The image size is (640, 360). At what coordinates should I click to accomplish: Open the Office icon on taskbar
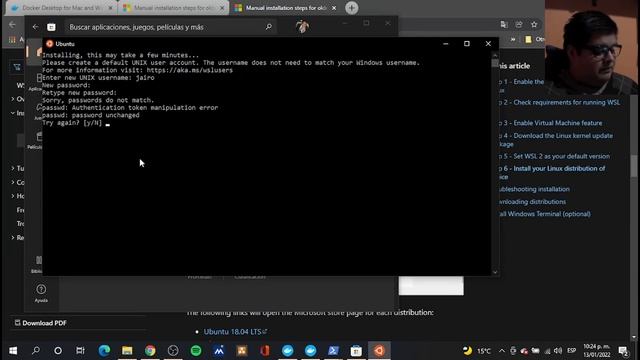[265, 351]
